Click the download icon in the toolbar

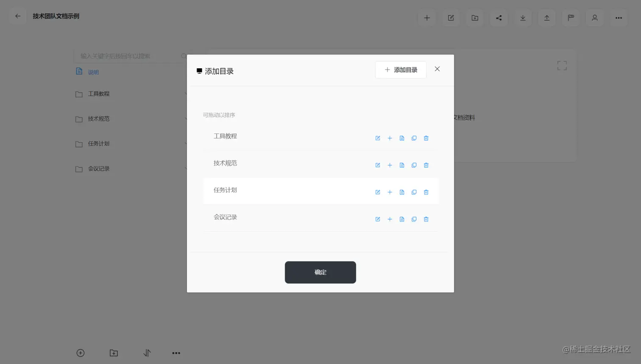[x=523, y=18]
